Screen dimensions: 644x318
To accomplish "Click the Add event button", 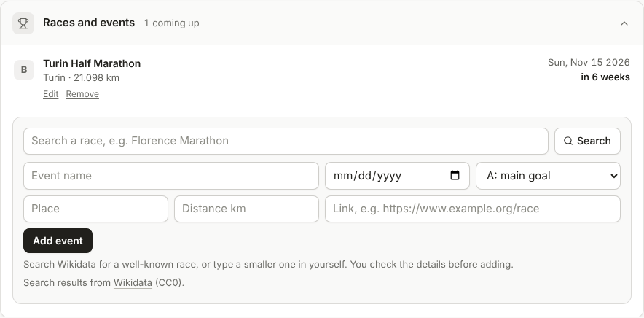I will point(58,241).
